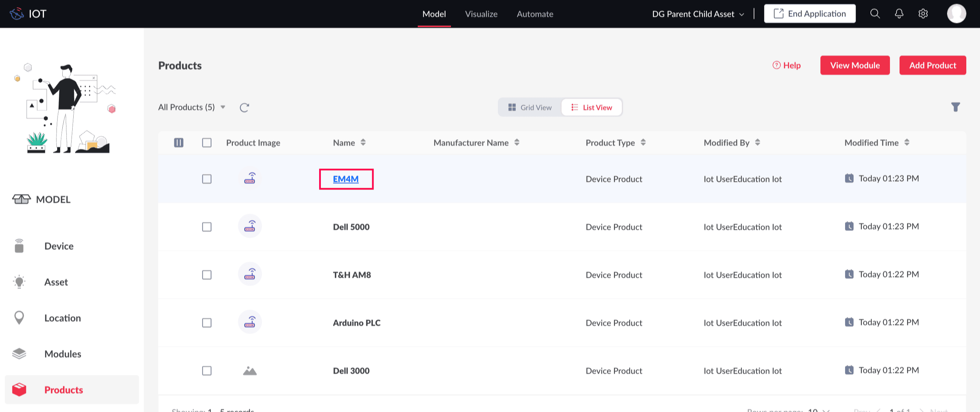The image size is (980, 412).
Task: Open the Visualize tab
Action: pos(481,14)
